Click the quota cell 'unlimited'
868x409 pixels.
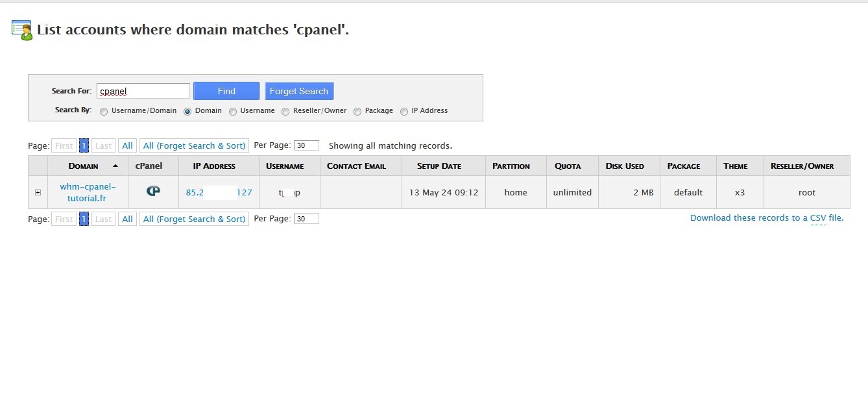(572, 192)
